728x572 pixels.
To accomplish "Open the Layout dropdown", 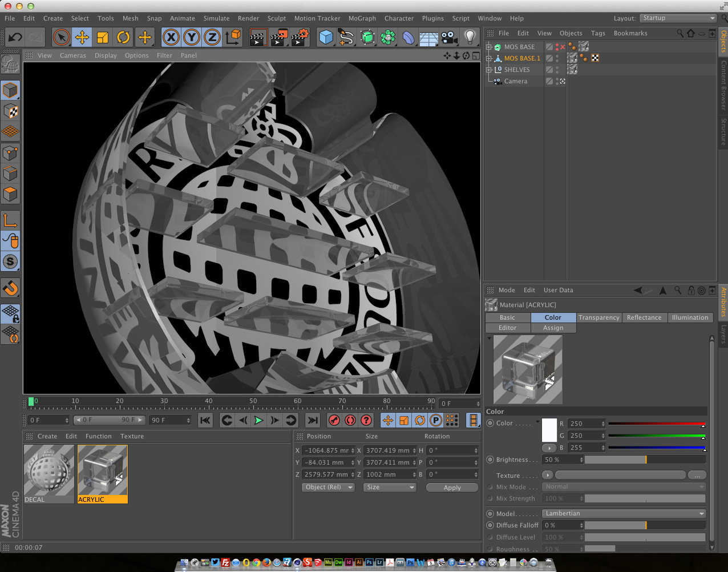I will pyautogui.click(x=678, y=18).
